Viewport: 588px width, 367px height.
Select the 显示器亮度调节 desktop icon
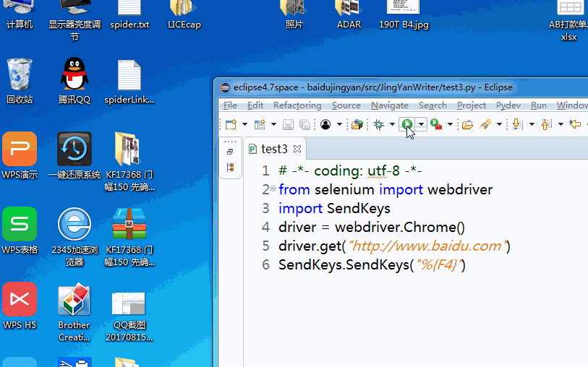pyautogui.click(x=74, y=21)
